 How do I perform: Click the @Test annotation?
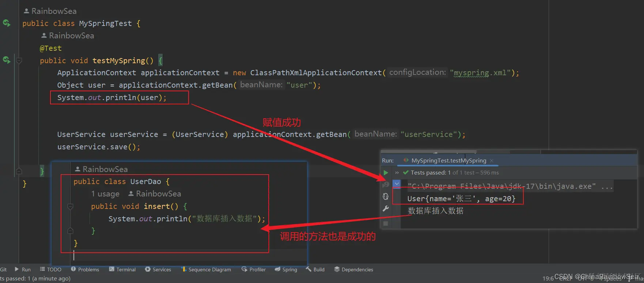51,48
